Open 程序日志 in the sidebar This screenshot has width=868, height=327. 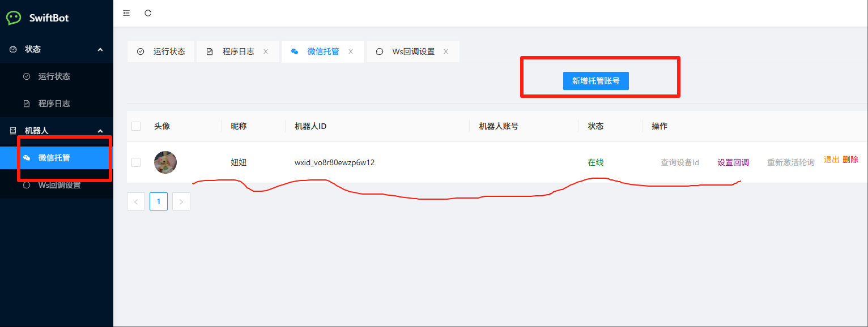click(54, 104)
